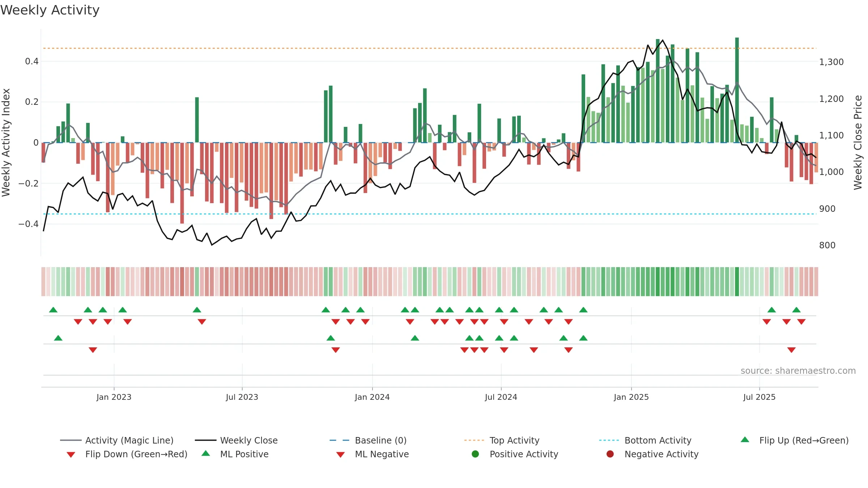Click the 'Flip Up (Red→Green)' legend label text

[x=804, y=440]
